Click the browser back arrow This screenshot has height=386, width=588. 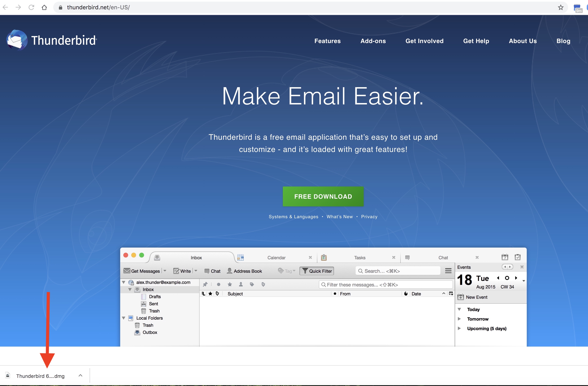[x=5, y=7]
